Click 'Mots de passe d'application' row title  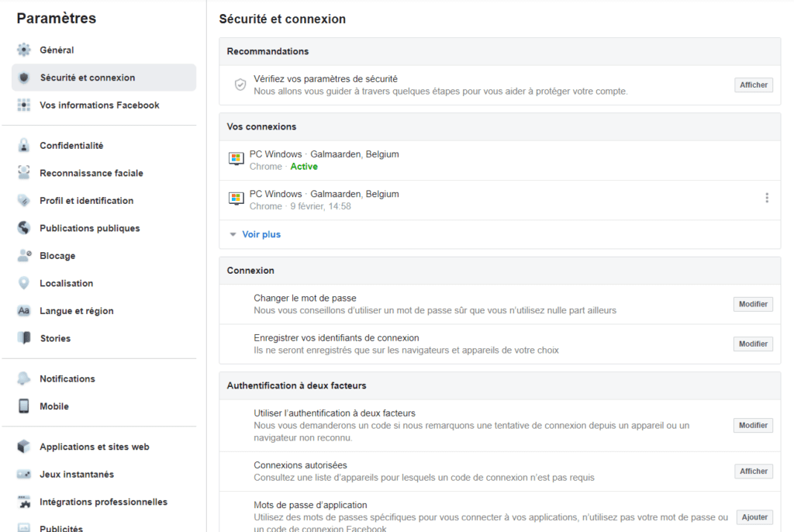point(310,505)
